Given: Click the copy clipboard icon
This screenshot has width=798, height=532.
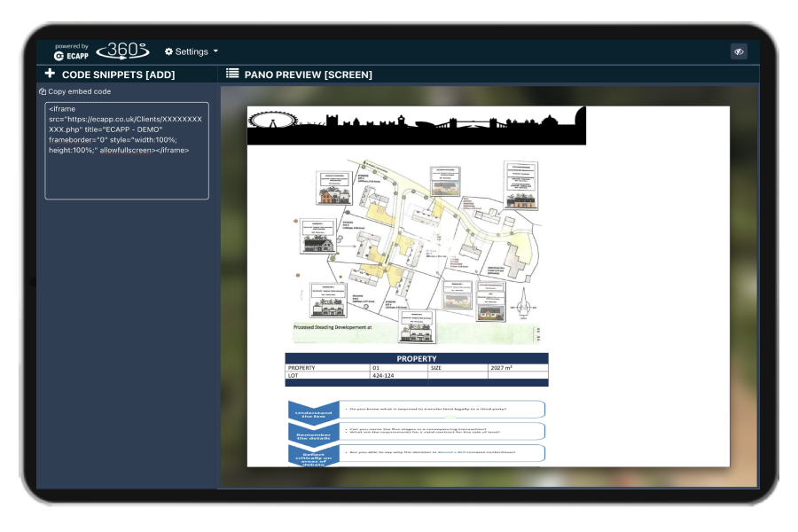Looking at the screenshot, I should (43, 91).
